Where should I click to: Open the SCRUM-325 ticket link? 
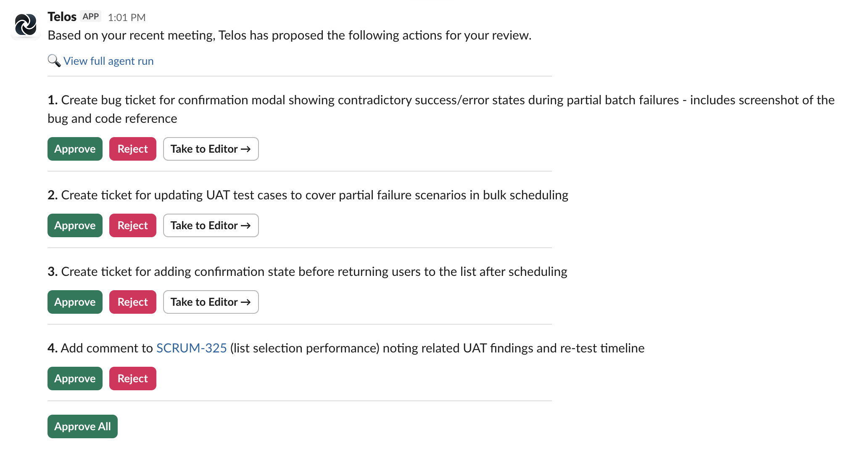191,348
